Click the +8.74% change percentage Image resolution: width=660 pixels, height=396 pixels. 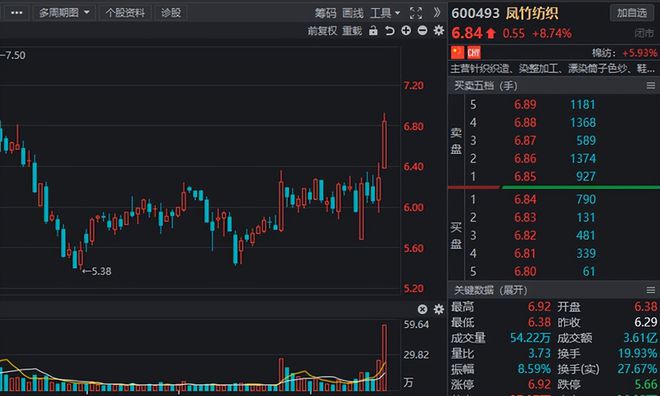click(x=552, y=33)
